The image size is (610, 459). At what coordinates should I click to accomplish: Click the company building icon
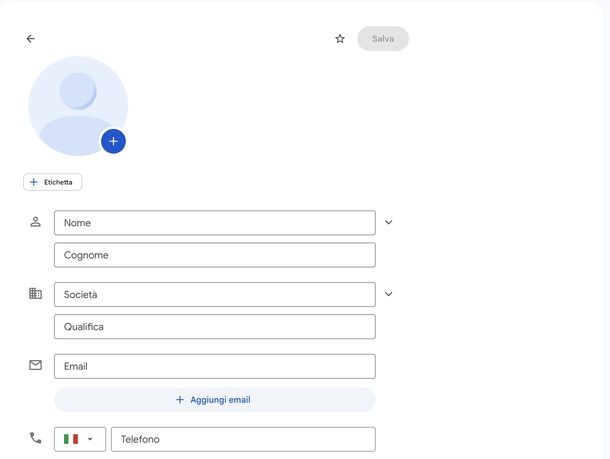(x=36, y=294)
